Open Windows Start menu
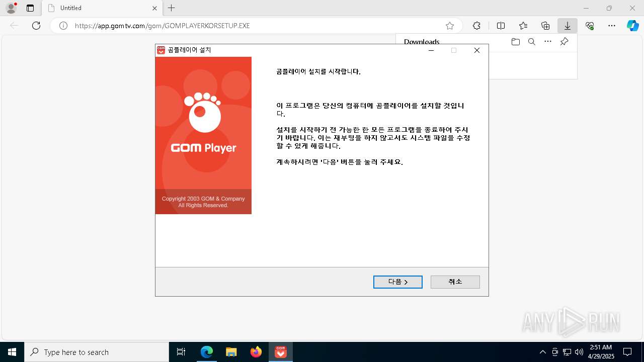 [x=12, y=352]
